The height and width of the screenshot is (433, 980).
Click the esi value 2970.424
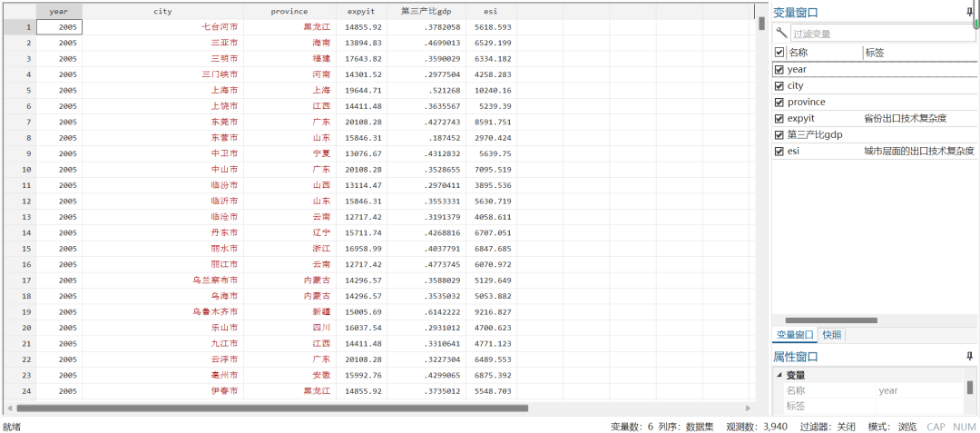pyautogui.click(x=493, y=137)
